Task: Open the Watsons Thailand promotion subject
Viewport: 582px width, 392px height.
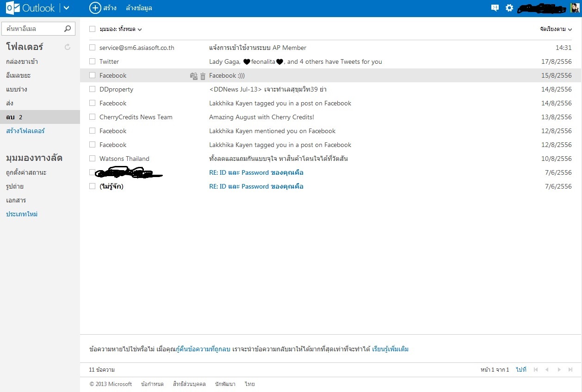Action: coord(279,159)
